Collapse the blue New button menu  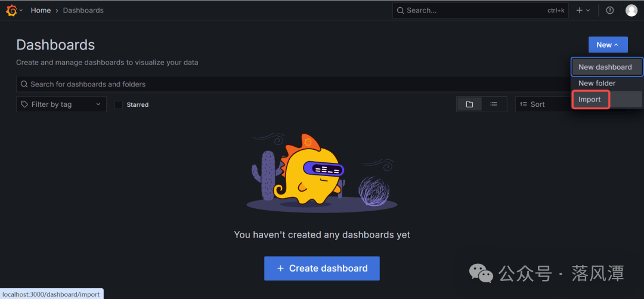[608, 45]
